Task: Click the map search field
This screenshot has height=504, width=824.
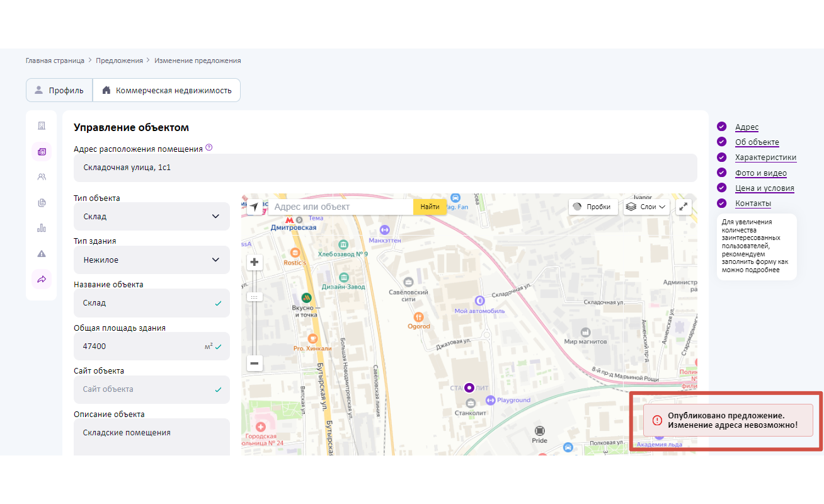Action: click(x=341, y=207)
